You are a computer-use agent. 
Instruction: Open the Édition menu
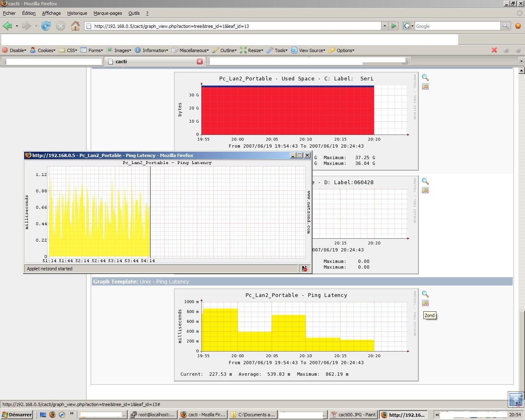29,13
